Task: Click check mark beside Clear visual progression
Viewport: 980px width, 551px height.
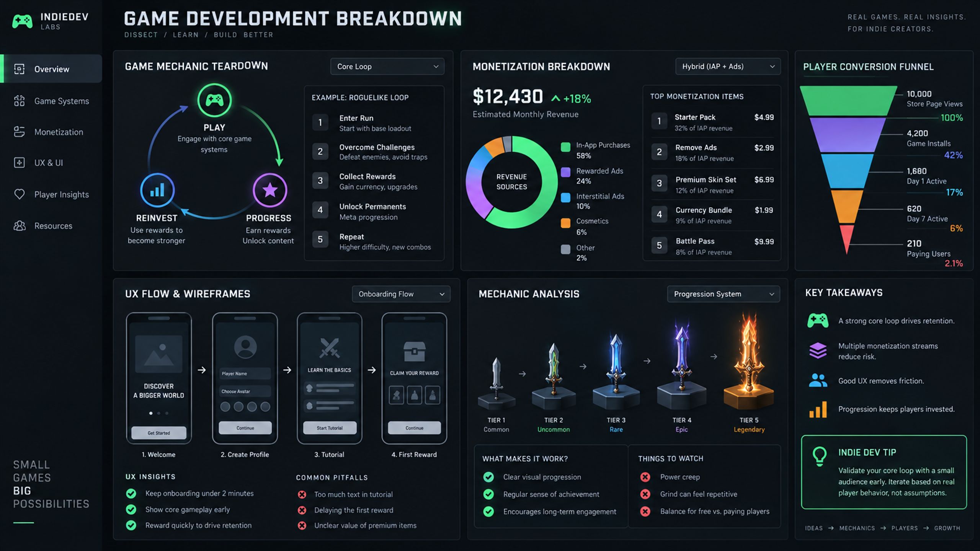Action: point(488,477)
